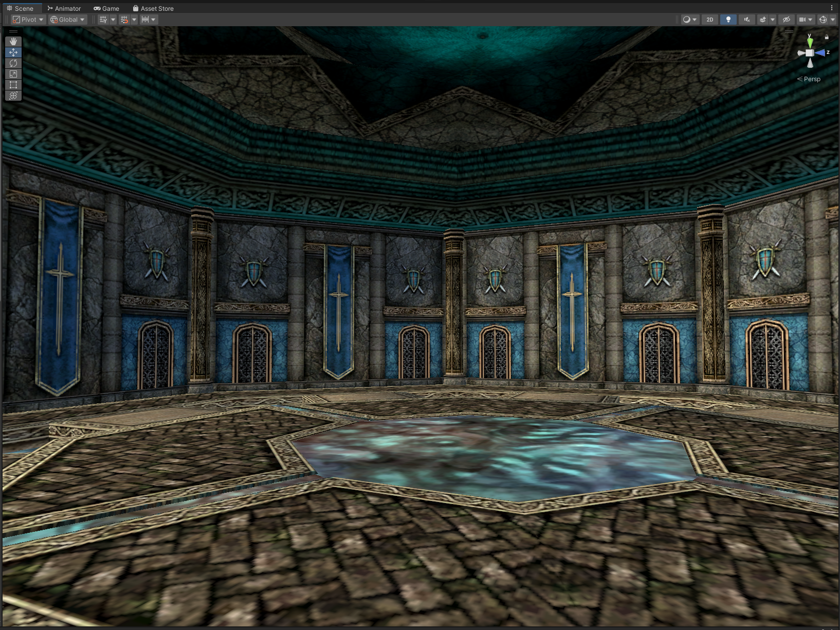Image resolution: width=840 pixels, height=630 pixels.
Task: Open the Global handle rotation dropdown
Action: [x=67, y=20]
